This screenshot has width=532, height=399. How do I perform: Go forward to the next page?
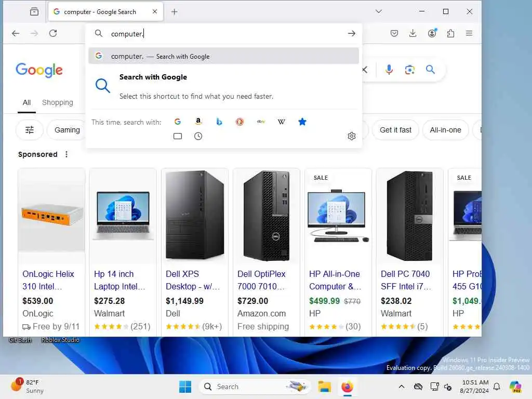point(34,33)
